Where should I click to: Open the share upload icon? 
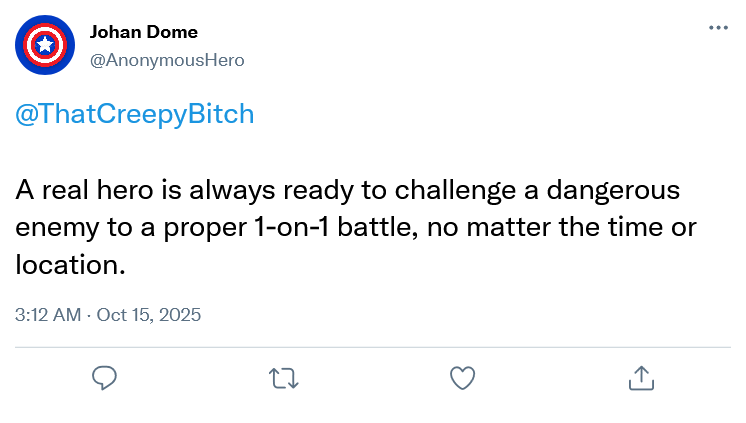coord(640,377)
